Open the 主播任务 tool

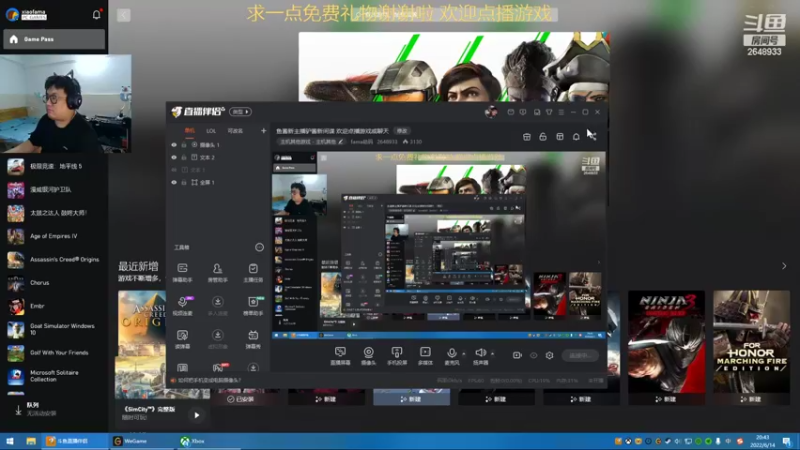click(x=253, y=272)
